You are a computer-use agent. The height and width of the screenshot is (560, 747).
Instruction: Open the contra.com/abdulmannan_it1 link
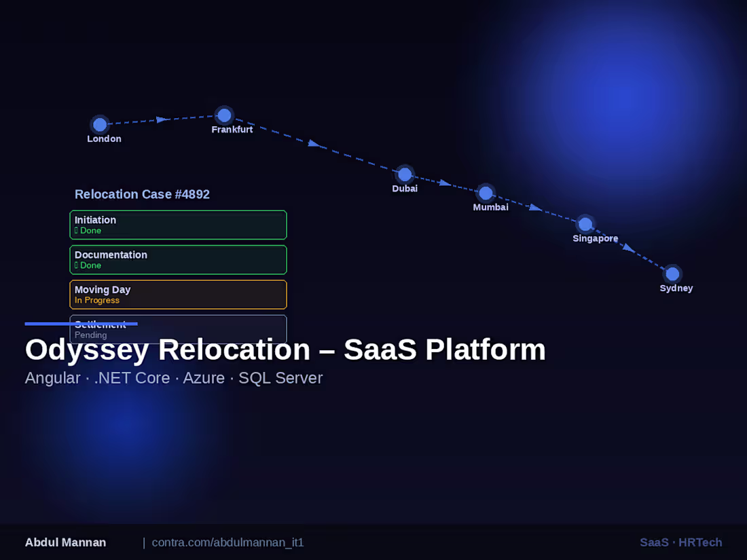pos(227,542)
